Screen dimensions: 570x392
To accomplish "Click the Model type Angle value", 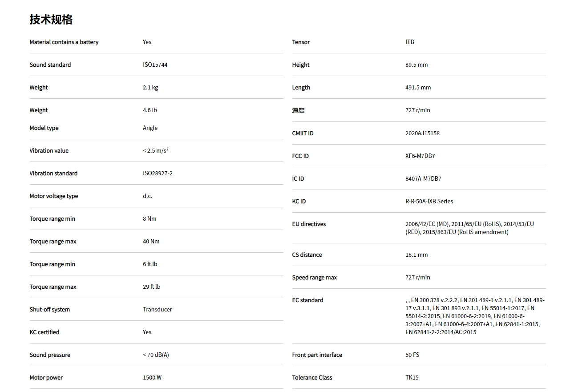I will (150, 128).
